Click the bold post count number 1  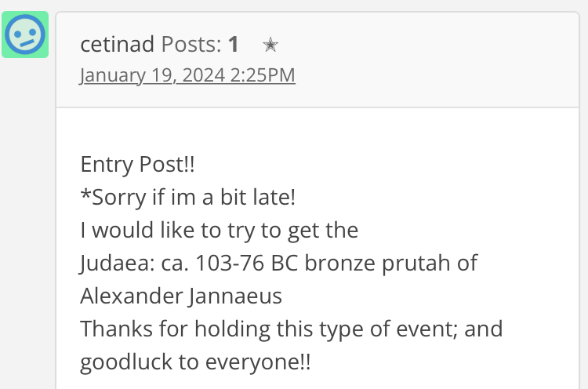234,44
